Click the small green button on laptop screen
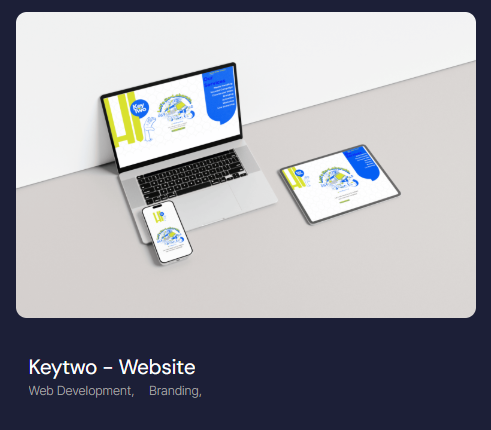The image size is (491, 430). (x=178, y=130)
